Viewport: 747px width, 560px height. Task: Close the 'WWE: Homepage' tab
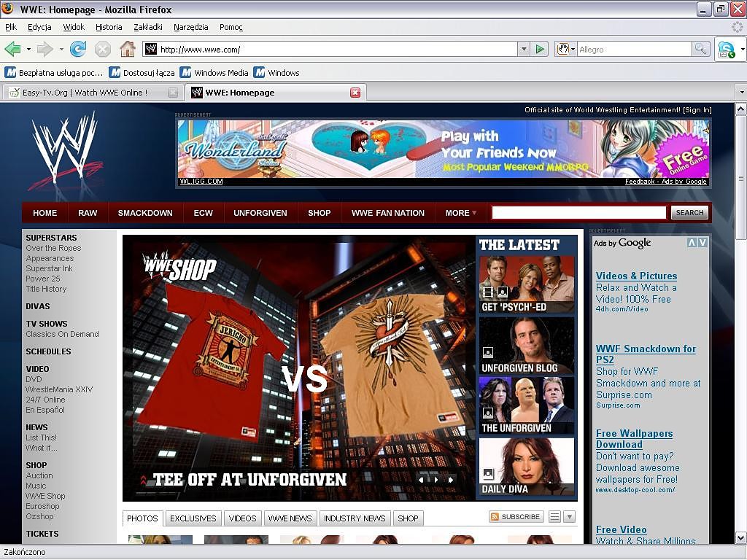tap(355, 93)
